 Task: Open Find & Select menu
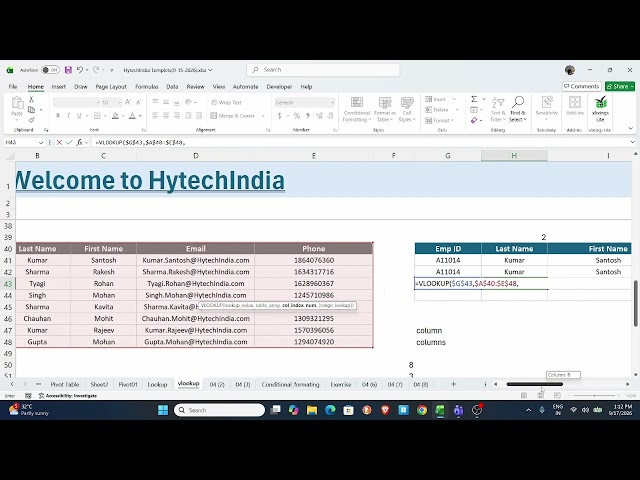518,109
